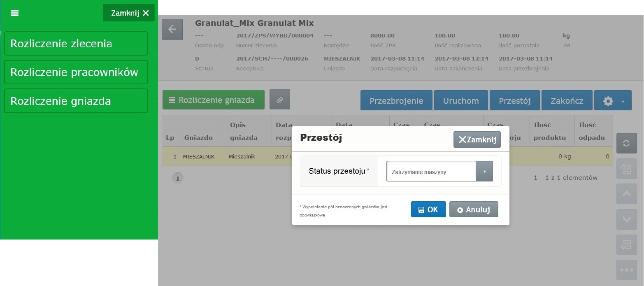Open Rozliczenie zlecenia menu entry
Viewport: 644px width, 286px height.
pyautogui.click(x=76, y=43)
